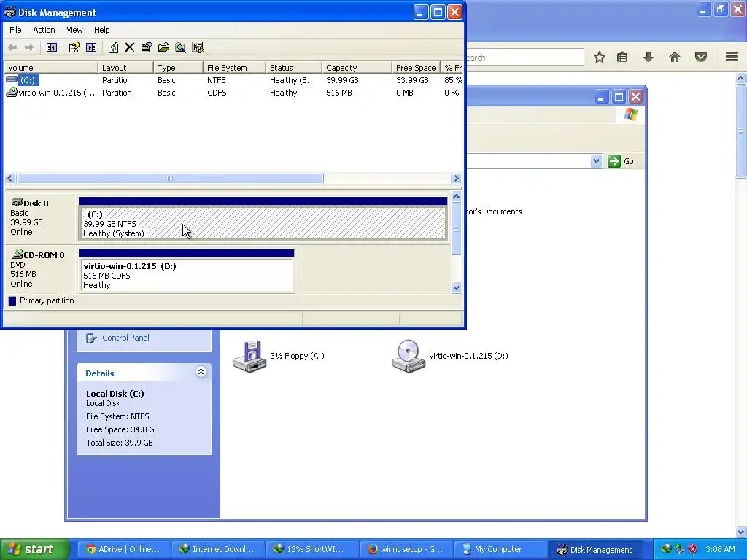
Task: Toggle the Show/Hide Action Pane toolbar icon
Action: tap(91, 47)
